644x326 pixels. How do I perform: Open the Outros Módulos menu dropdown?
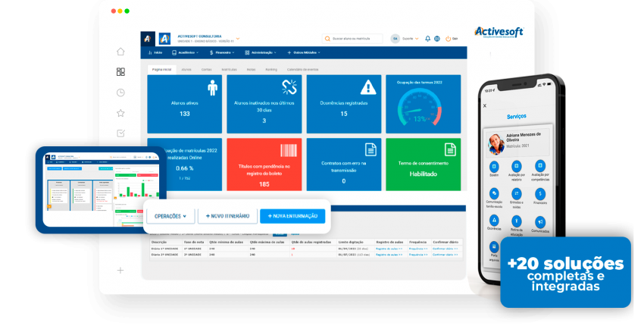304,52
